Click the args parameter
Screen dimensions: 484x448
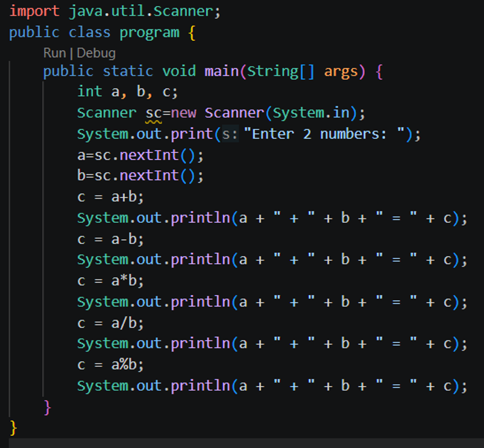341,72
